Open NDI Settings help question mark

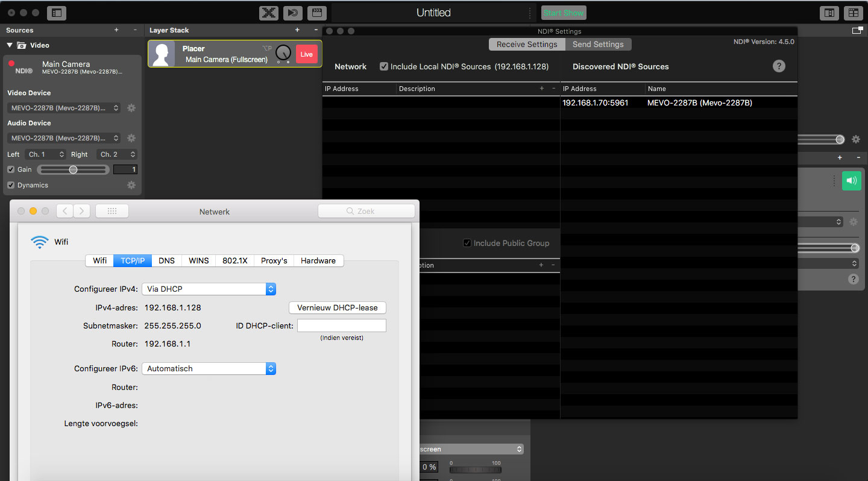tap(779, 66)
